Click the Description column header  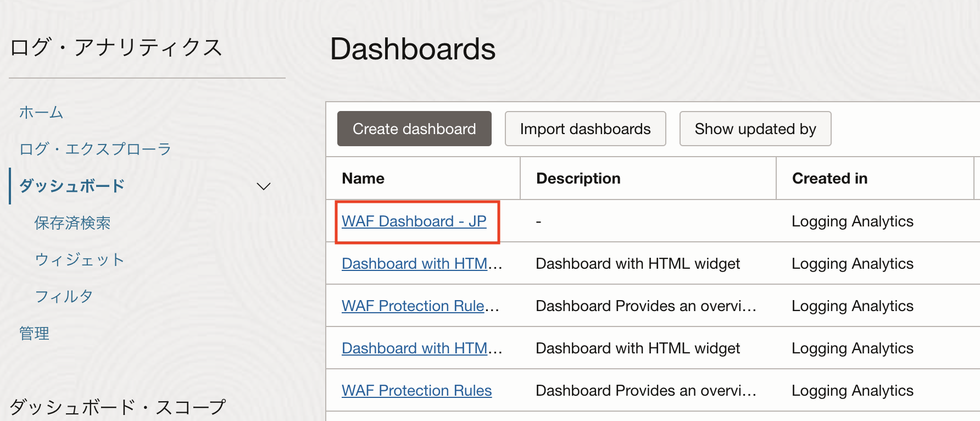click(x=578, y=179)
